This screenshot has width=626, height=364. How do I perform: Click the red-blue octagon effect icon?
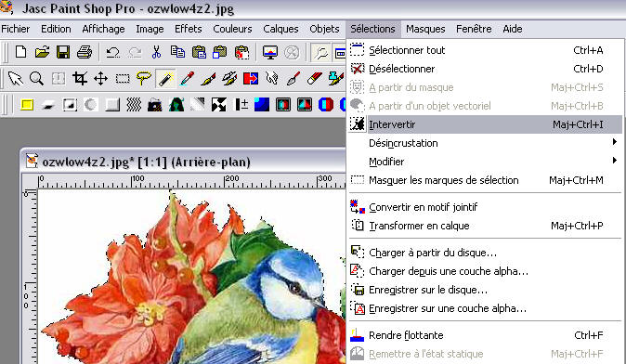click(x=326, y=105)
